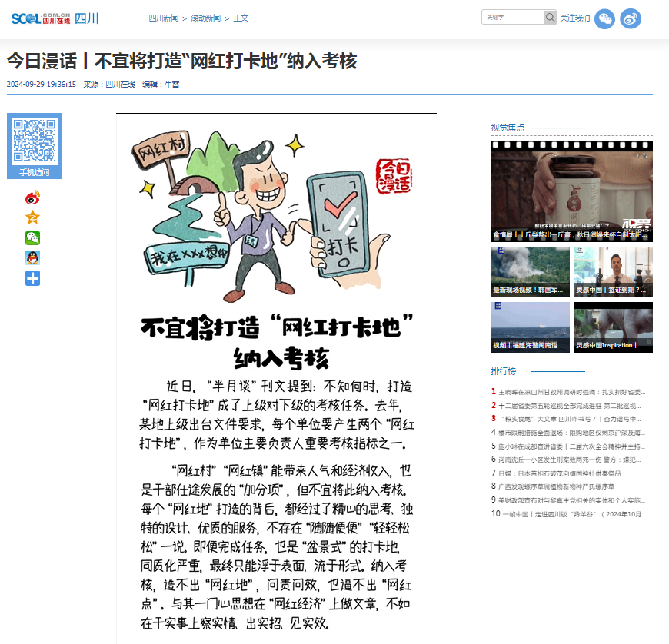669x644 pixels.
Task: Open 视频 福建海警 thumbnail
Action: (531, 327)
